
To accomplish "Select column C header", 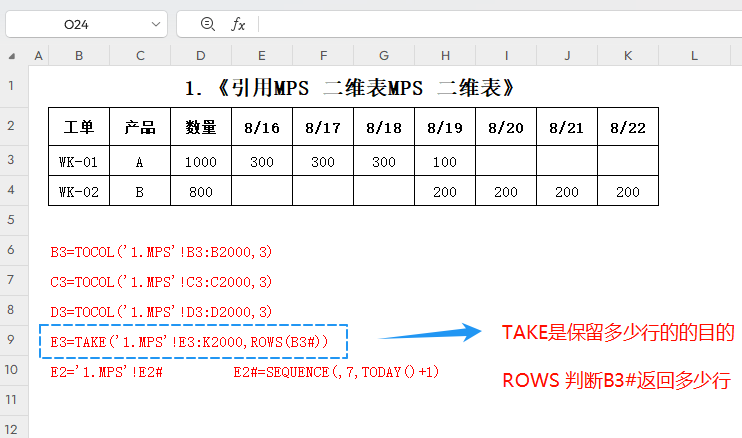I will point(140,56).
